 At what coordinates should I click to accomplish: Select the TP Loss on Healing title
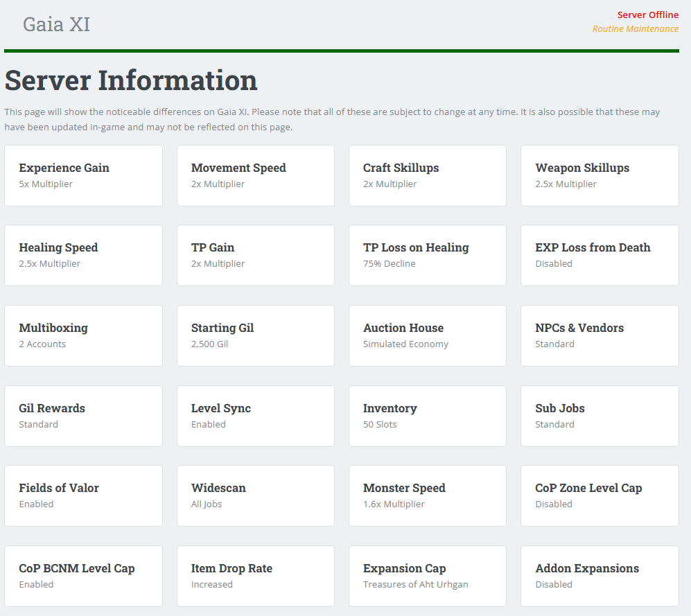coord(416,247)
